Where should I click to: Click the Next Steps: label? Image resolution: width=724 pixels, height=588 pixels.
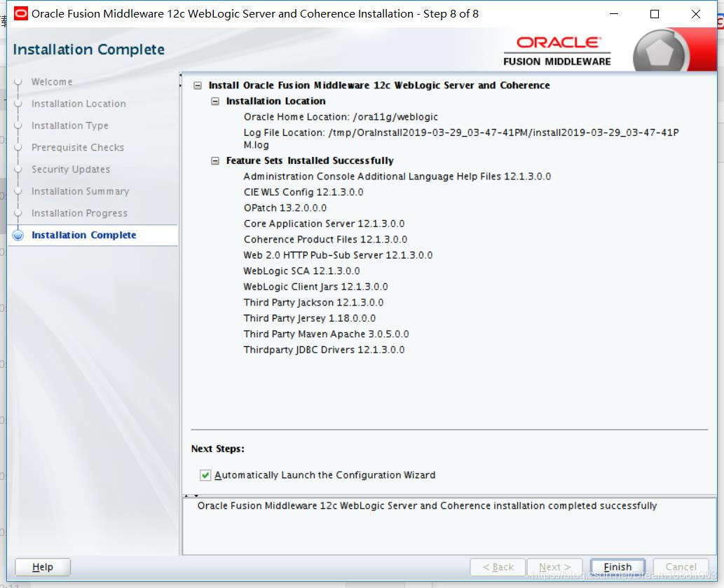tap(217, 449)
